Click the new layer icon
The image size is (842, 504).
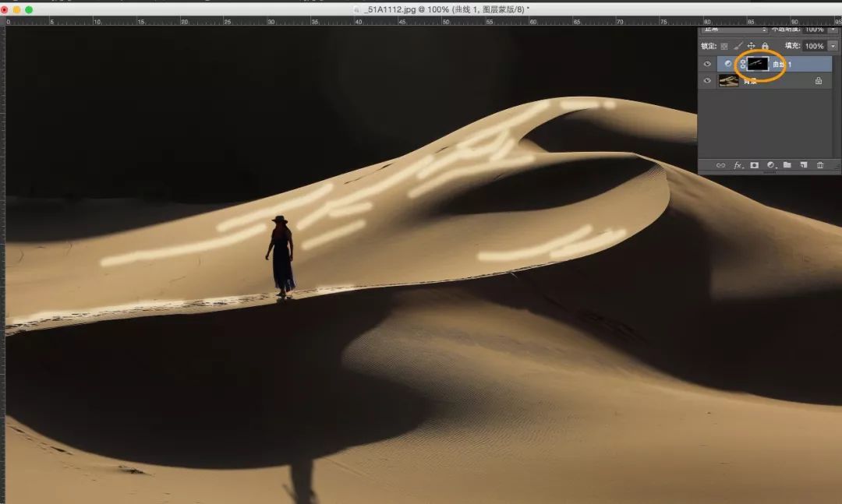[x=803, y=165]
